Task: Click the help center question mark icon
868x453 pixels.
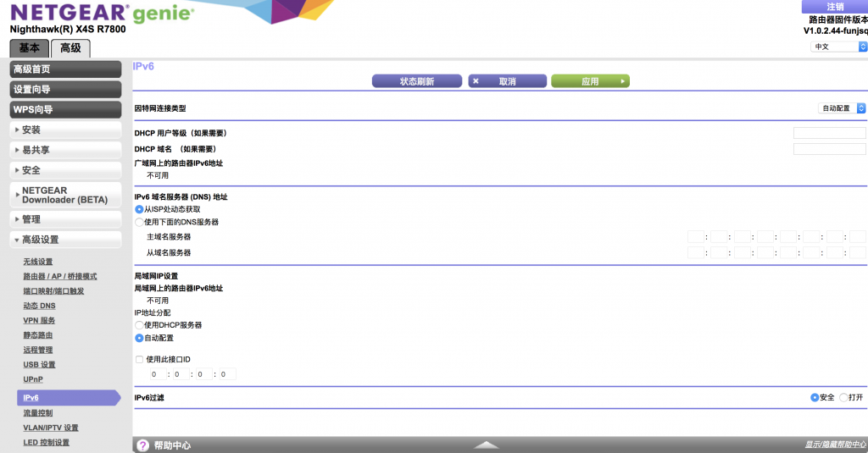Action: click(x=143, y=445)
